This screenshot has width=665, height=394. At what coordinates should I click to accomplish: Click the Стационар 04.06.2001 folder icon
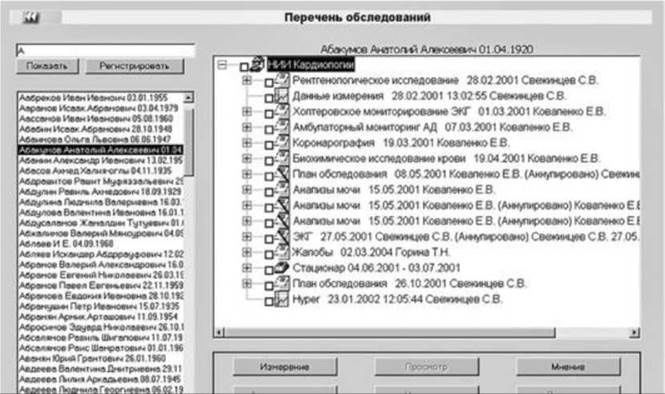point(282,268)
